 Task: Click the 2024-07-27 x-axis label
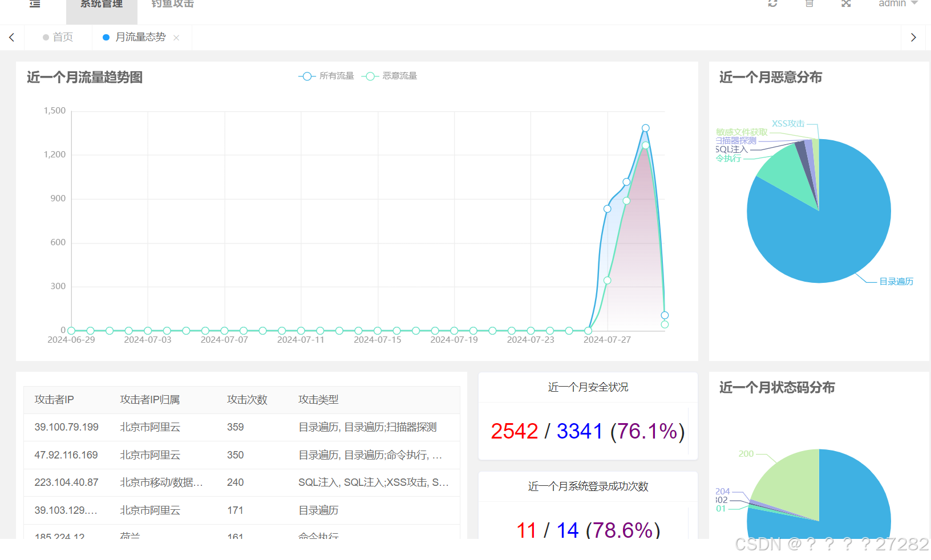click(x=607, y=340)
